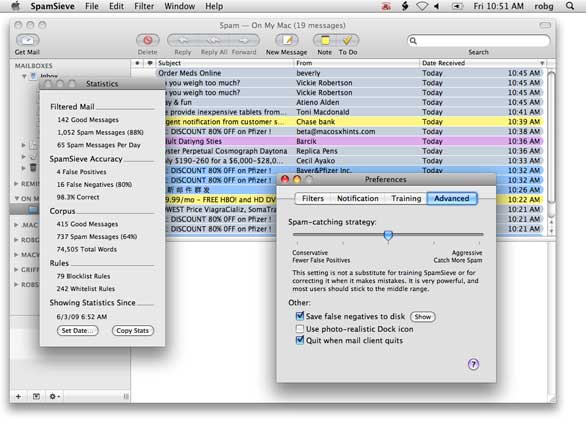586x440 pixels.
Task: Click the volume icon in menu bar
Action: coord(437,6)
